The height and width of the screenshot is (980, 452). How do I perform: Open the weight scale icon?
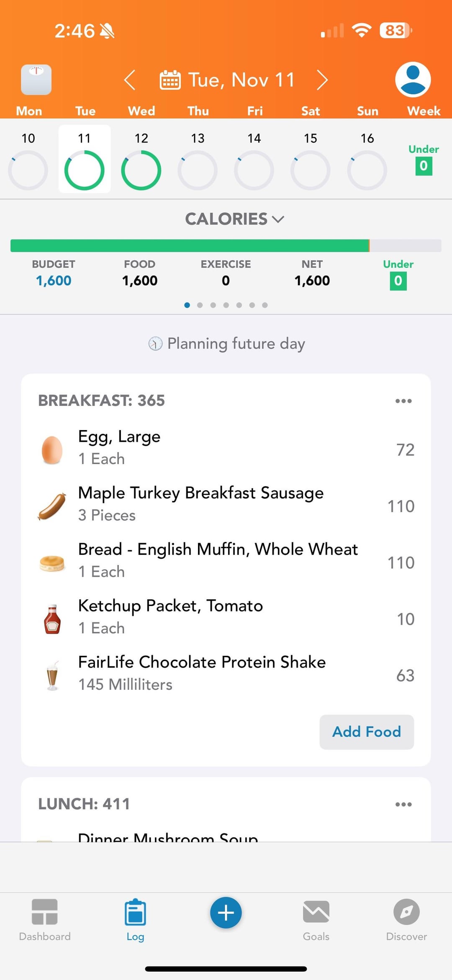click(36, 80)
